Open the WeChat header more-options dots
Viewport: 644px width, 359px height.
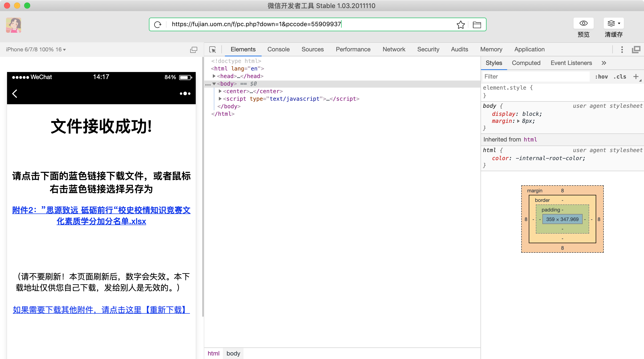(185, 94)
